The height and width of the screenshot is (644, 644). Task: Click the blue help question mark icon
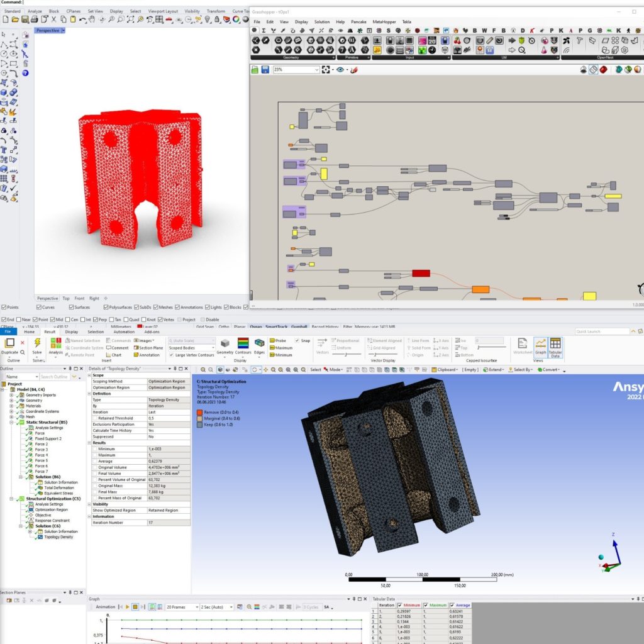pos(25,73)
